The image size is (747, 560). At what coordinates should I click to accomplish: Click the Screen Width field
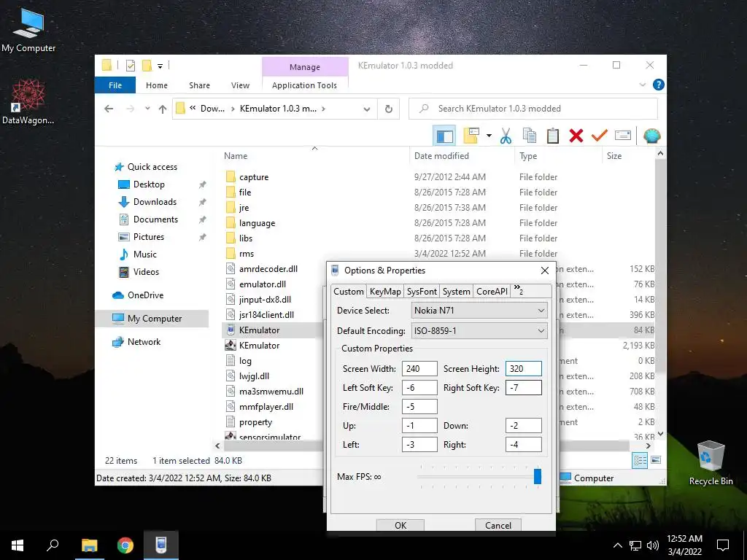[x=419, y=368]
